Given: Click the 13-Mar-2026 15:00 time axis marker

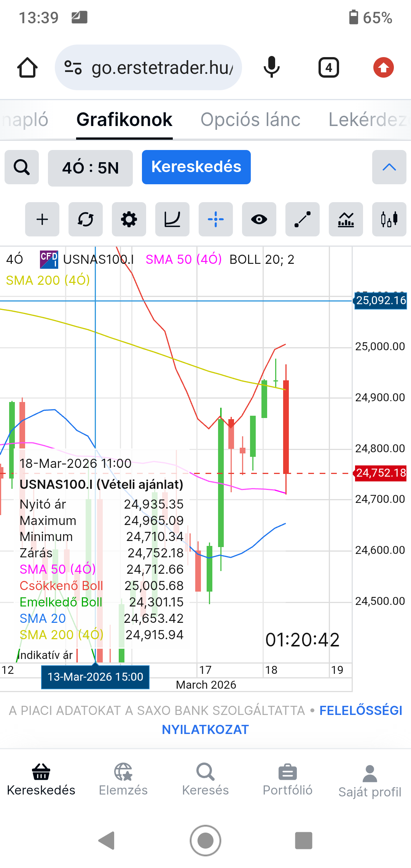Looking at the screenshot, I should [95, 677].
